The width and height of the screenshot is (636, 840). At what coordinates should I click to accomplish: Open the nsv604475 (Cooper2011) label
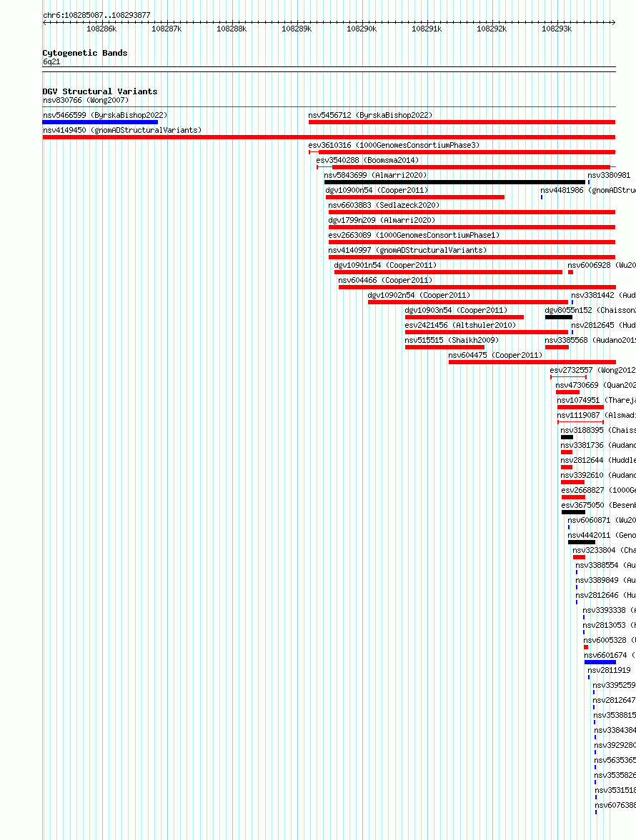tap(496, 355)
